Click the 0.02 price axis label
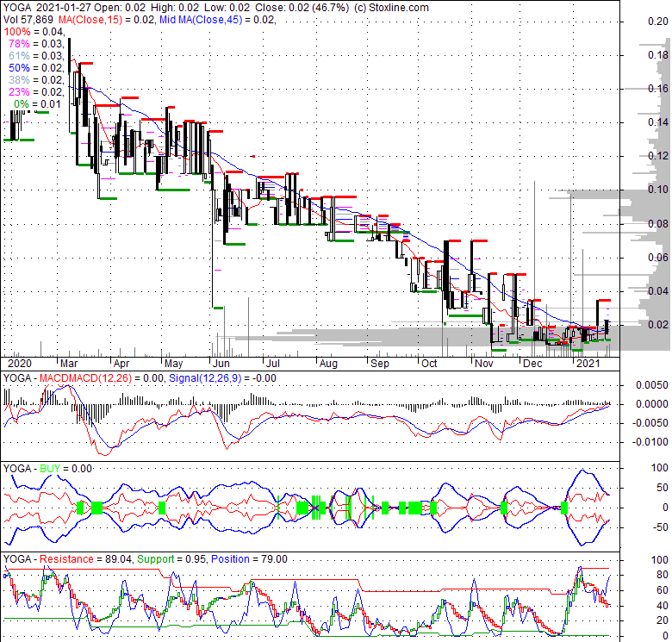 pos(658,324)
